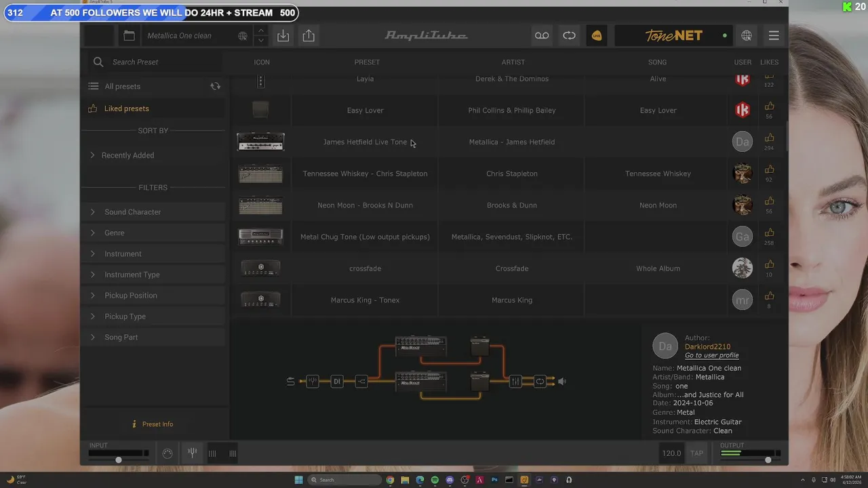Screen dimensions: 868x488
Task: Like the Marcus King Tonex preset
Action: point(769,296)
